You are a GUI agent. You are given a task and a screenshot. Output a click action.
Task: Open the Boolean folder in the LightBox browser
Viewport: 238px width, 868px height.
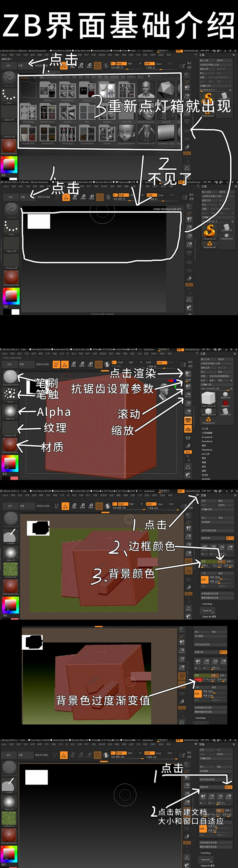pos(48,91)
